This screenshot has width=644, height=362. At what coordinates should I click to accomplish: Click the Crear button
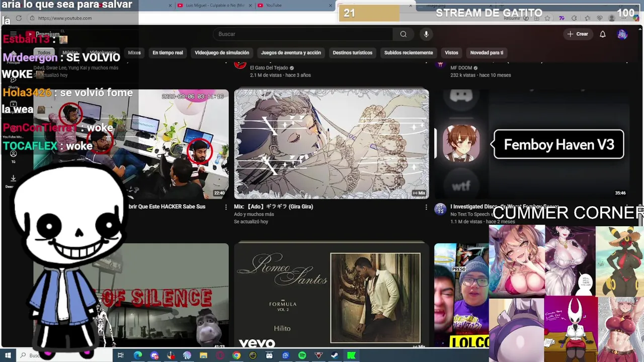(577, 34)
